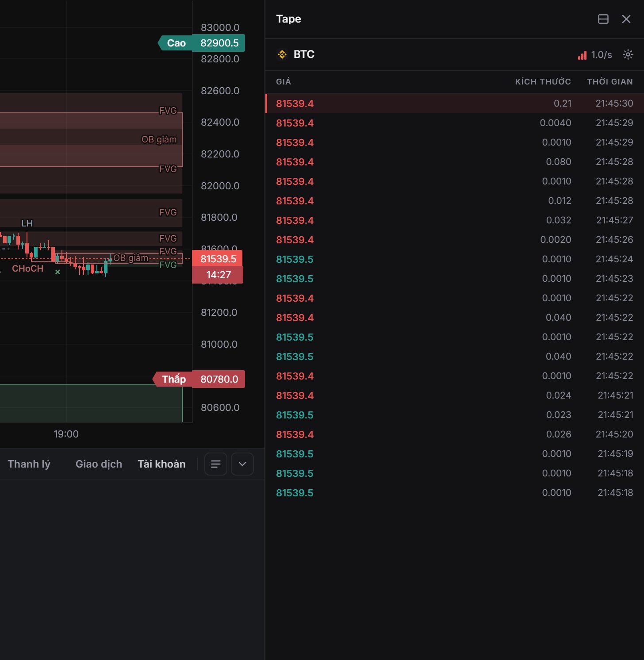Switch to the Giao dịch tab
This screenshot has height=660, width=644.
point(99,464)
